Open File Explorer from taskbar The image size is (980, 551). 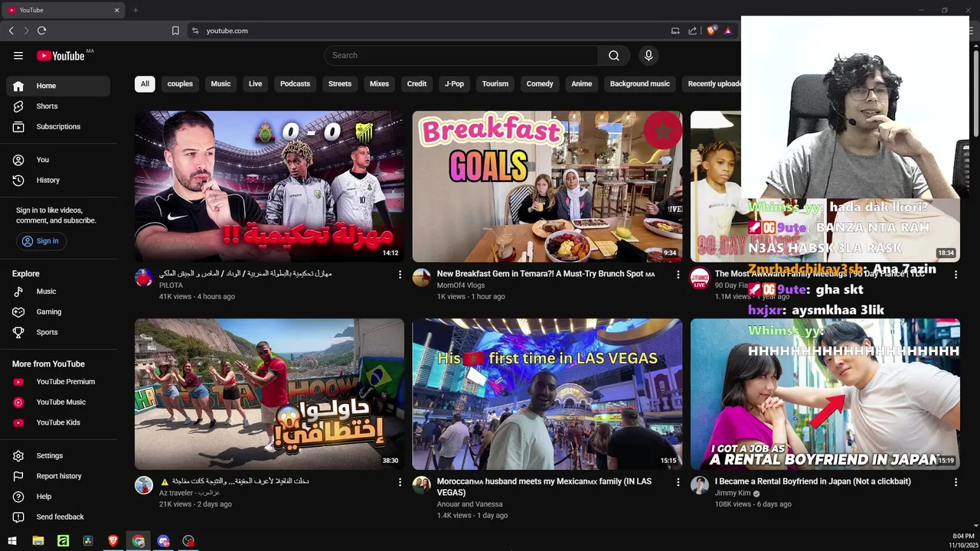point(38,541)
